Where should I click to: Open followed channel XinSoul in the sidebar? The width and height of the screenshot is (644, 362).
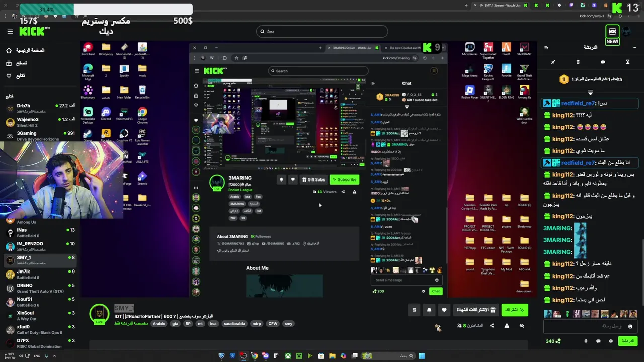click(40, 316)
